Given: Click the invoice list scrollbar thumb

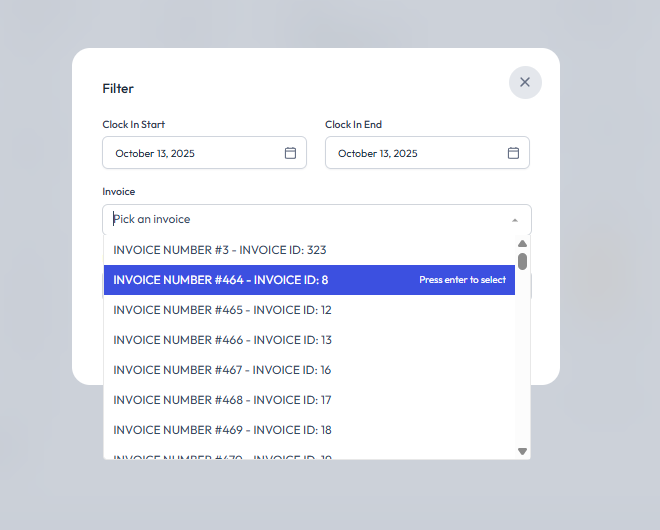Looking at the screenshot, I should point(522,261).
